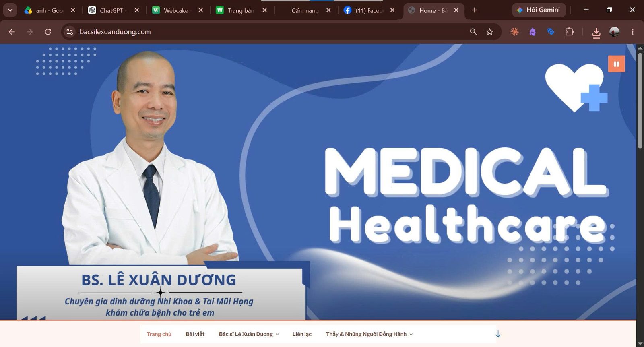Viewport: 644px width, 347px height.
Task: Close the 'Cẩm nang' tab
Action: [x=328, y=10]
